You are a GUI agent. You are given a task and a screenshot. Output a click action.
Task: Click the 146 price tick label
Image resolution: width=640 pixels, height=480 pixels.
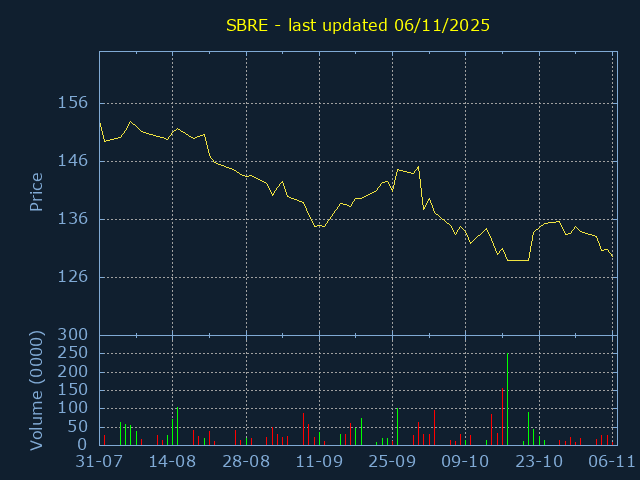click(x=74, y=161)
